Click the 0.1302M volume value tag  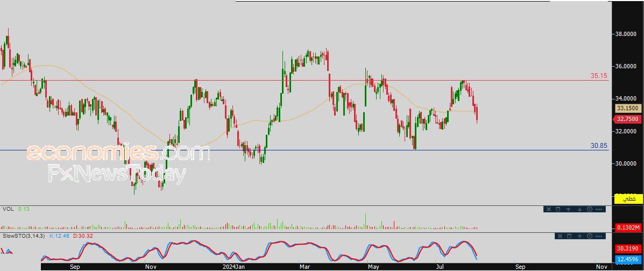coord(628,227)
